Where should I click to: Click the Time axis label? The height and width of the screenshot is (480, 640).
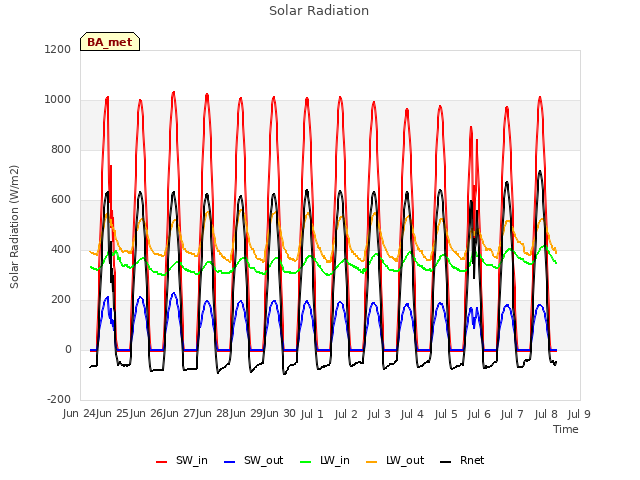pos(566,429)
